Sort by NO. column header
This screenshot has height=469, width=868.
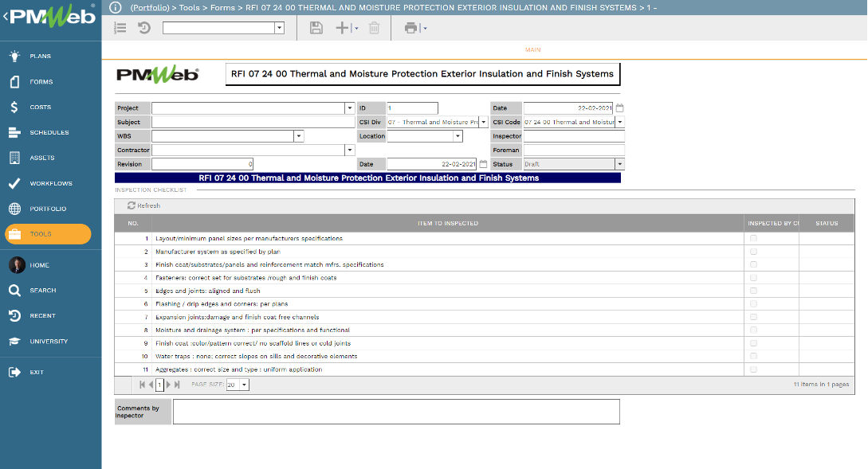click(x=133, y=223)
